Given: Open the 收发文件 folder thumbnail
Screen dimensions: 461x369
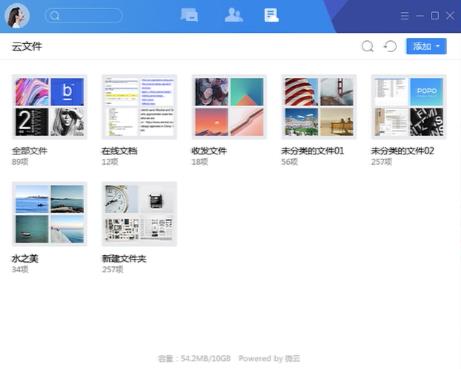Looking at the screenshot, I should pyautogui.click(x=229, y=107).
